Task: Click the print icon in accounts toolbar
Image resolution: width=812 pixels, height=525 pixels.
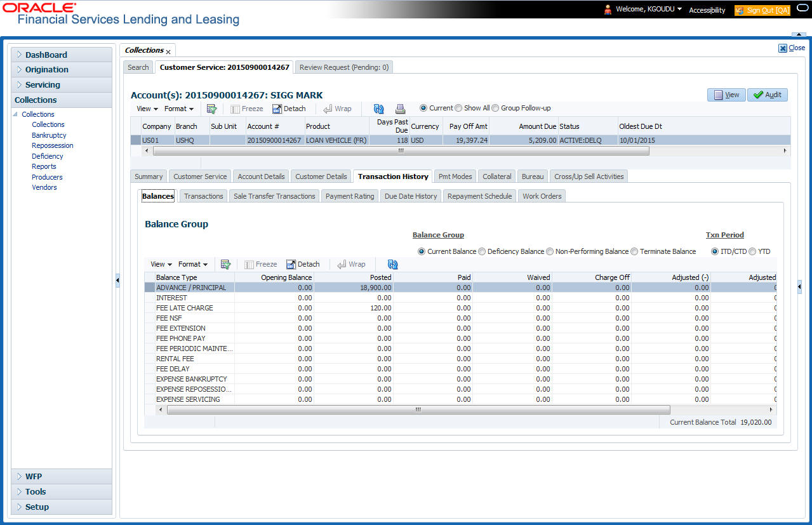Action: (400, 109)
